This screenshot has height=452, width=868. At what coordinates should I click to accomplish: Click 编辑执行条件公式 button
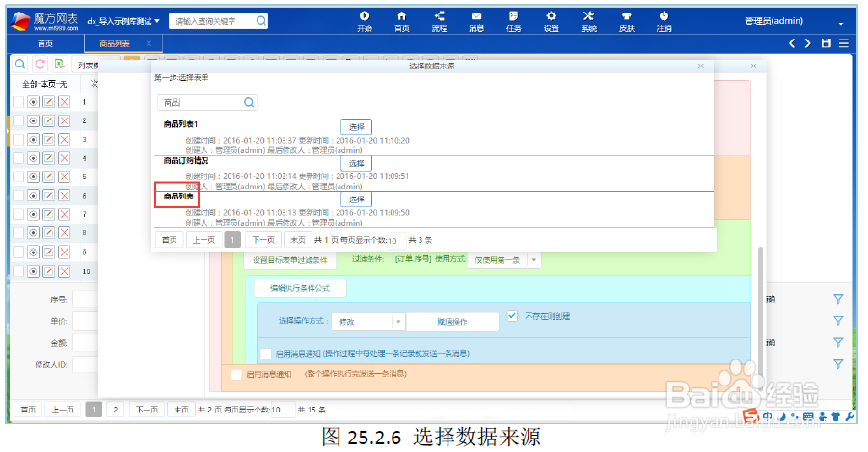[300, 288]
